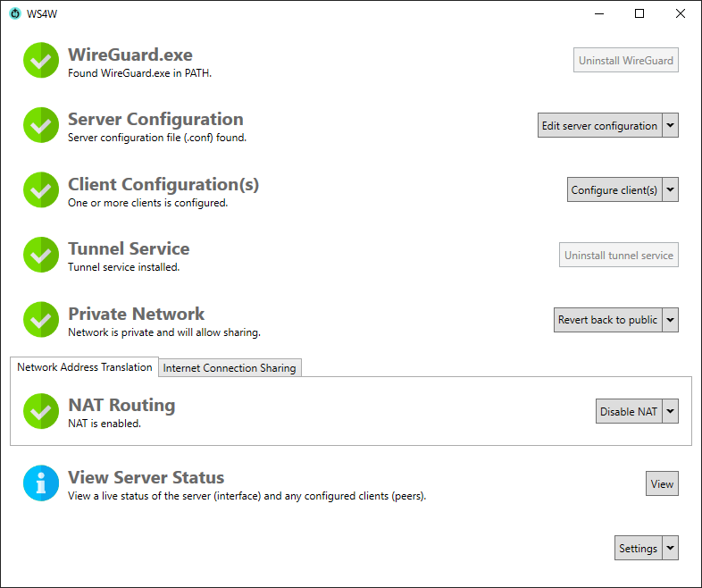The width and height of the screenshot is (702, 588).
Task: Click the Edit server configuration button
Action: [x=599, y=126]
